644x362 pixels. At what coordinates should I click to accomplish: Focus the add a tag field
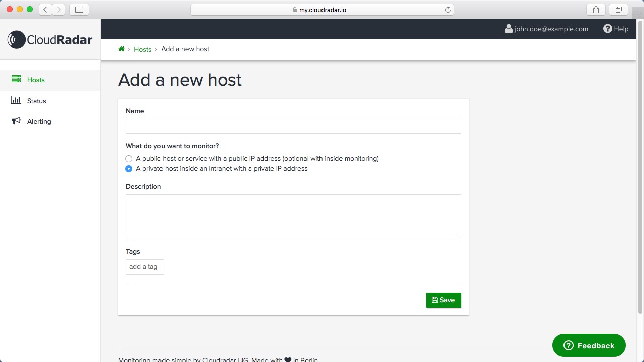tap(145, 267)
